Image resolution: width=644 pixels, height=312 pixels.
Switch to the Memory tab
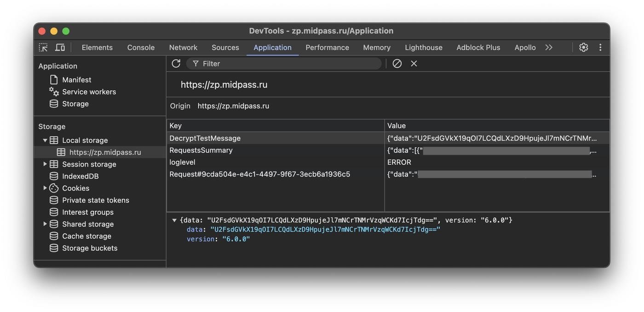point(377,47)
